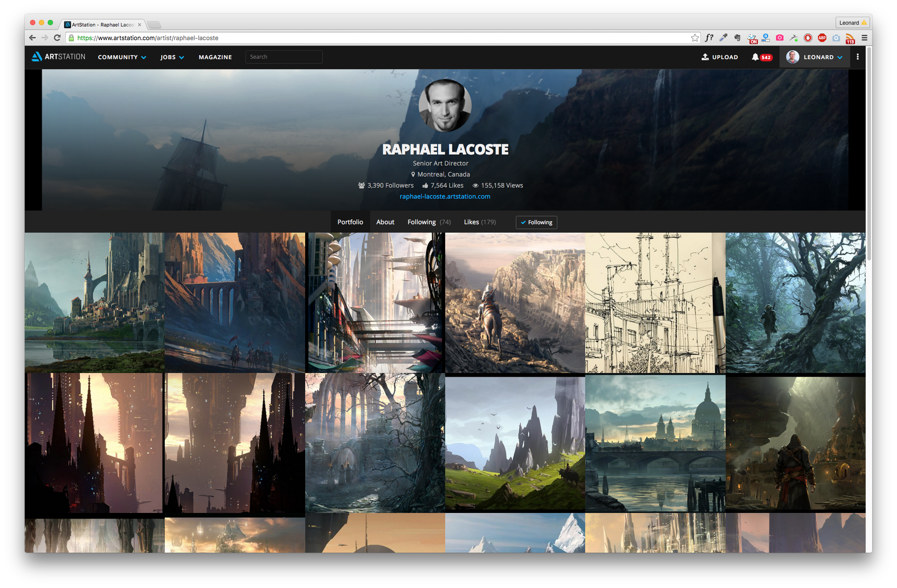The height and width of the screenshot is (588, 897).
Task: Switch to the Portfolio tab
Action: [x=350, y=222]
